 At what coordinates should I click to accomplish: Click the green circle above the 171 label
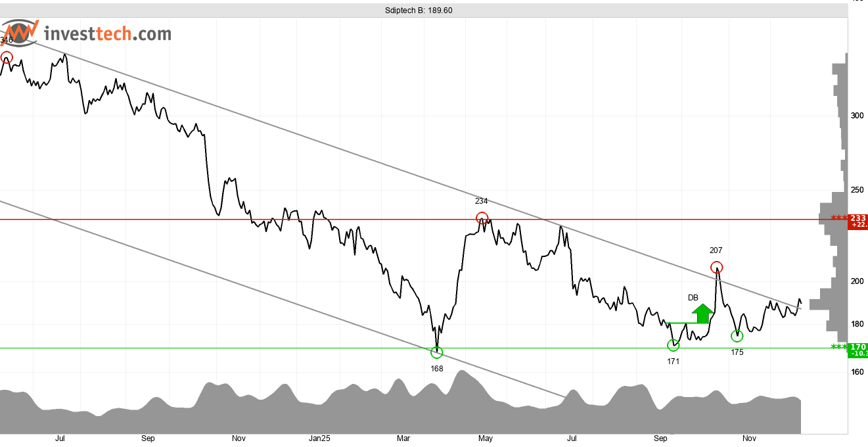coord(673,345)
